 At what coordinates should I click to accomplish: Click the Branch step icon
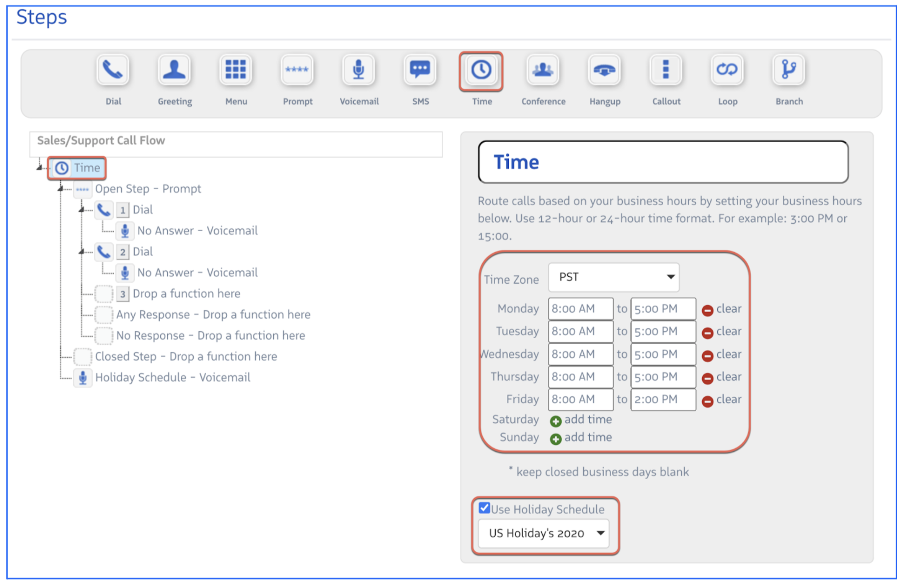pos(789,71)
